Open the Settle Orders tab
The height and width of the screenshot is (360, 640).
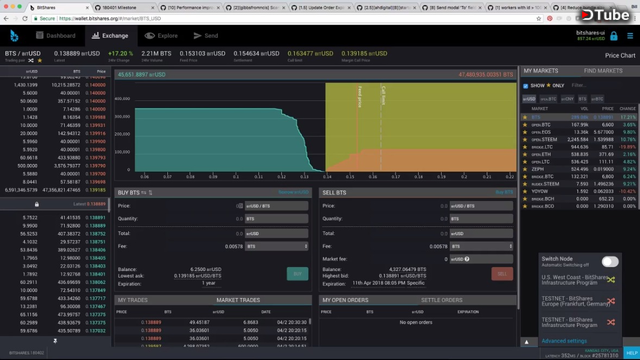click(x=442, y=300)
